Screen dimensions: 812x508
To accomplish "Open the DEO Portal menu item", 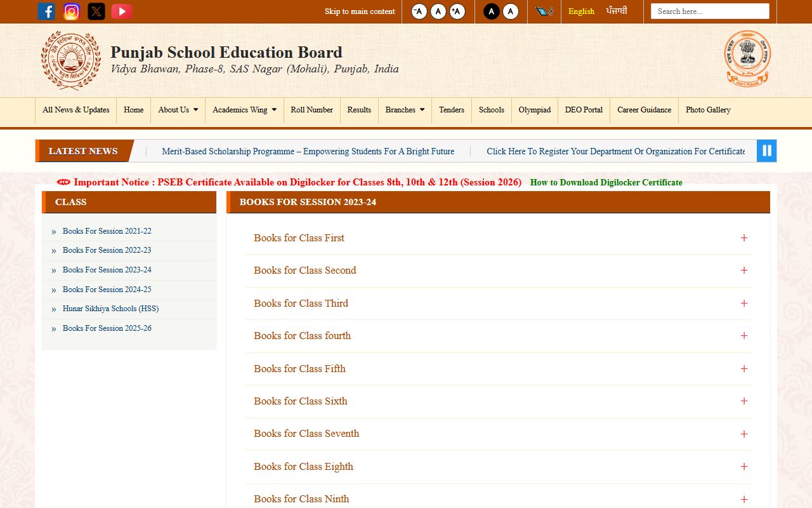I will pos(584,110).
